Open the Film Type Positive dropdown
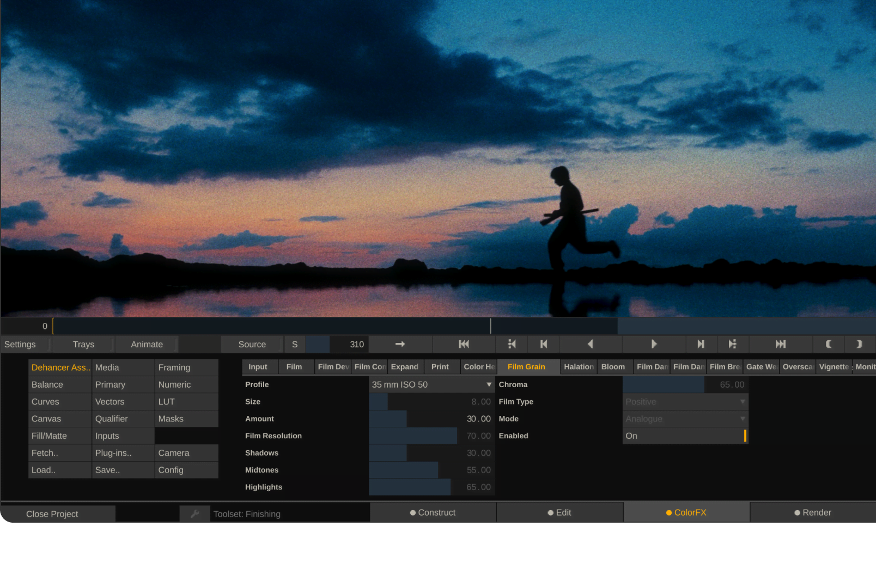Image resolution: width=876 pixels, height=588 pixels. [x=685, y=402]
